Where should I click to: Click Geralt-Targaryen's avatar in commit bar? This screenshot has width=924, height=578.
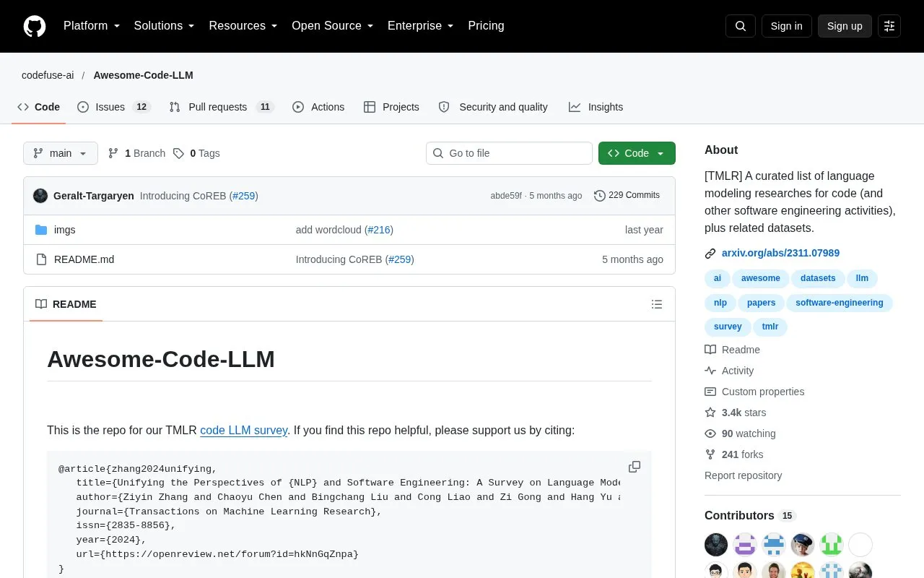pos(40,196)
